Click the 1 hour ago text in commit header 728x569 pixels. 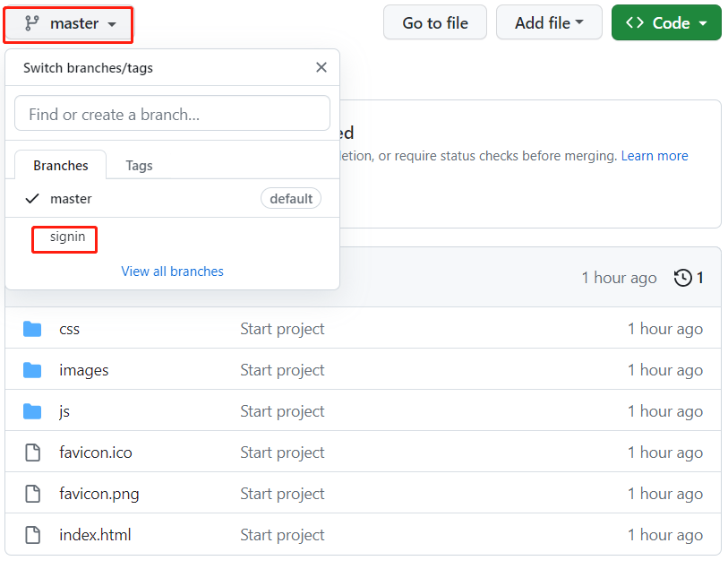[619, 278]
